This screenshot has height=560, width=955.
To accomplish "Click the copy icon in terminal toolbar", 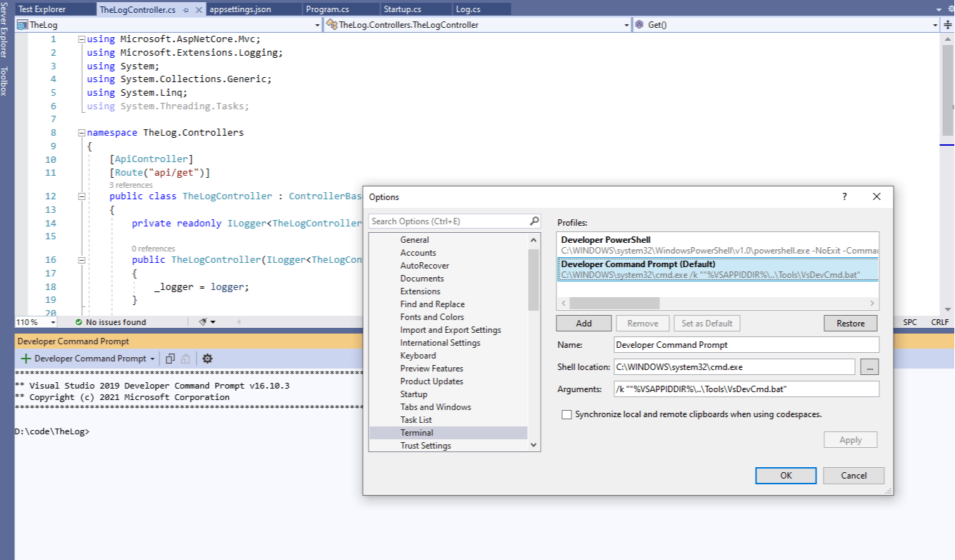I will pos(170,359).
